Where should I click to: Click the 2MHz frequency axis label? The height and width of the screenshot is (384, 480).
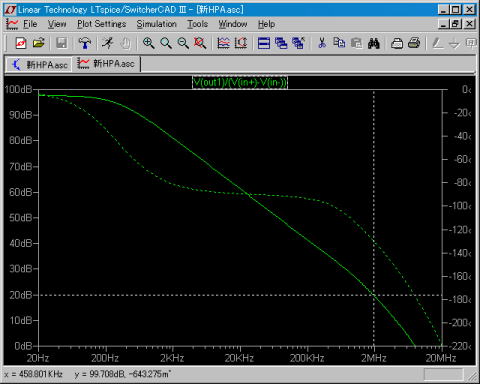[x=374, y=358]
